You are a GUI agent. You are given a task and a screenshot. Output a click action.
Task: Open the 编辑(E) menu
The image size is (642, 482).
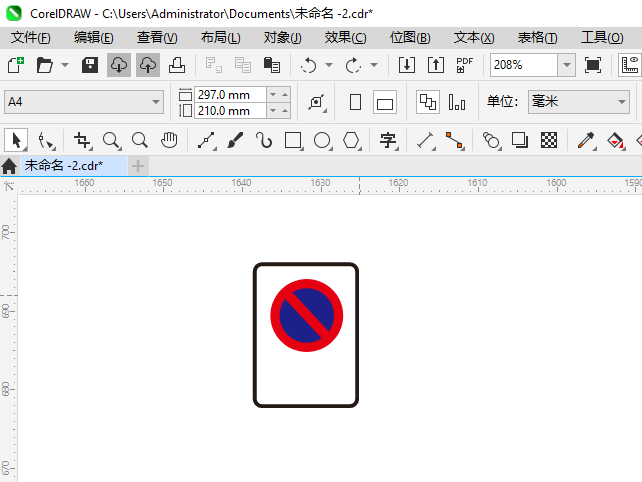(94, 38)
